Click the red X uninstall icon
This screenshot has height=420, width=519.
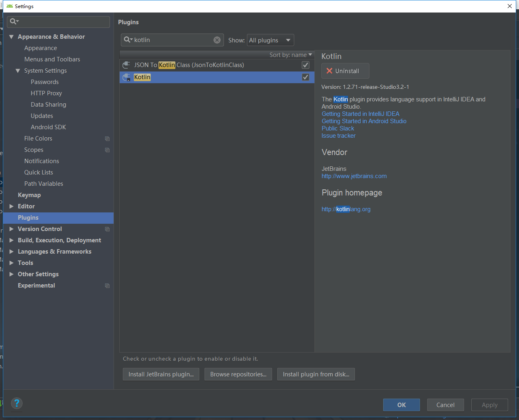point(329,71)
